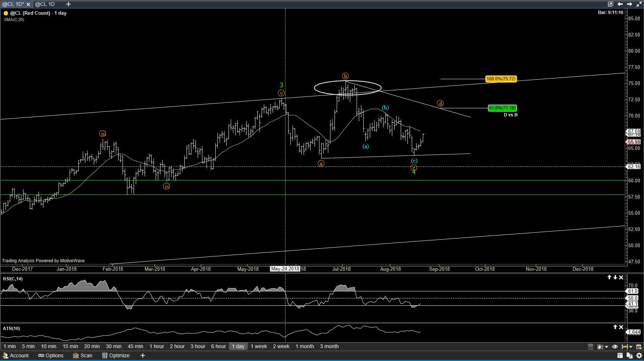Select the 1 day bar size
This screenshot has height=361, width=644.
click(238, 346)
